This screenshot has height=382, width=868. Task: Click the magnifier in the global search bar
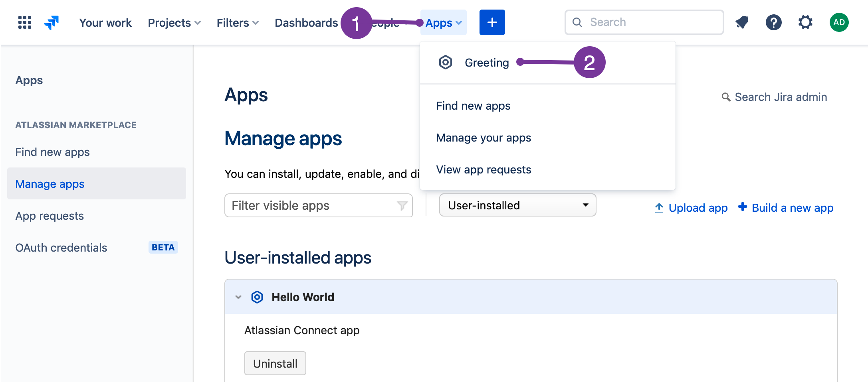tap(577, 22)
